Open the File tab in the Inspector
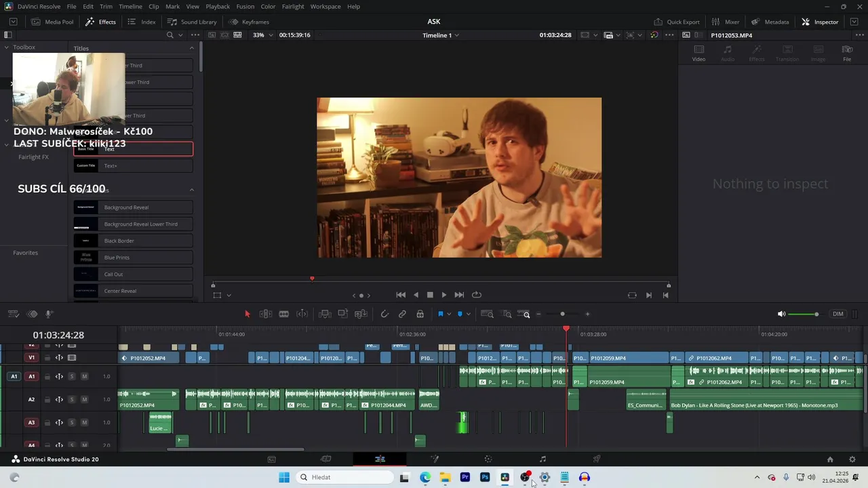 pyautogui.click(x=847, y=53)
